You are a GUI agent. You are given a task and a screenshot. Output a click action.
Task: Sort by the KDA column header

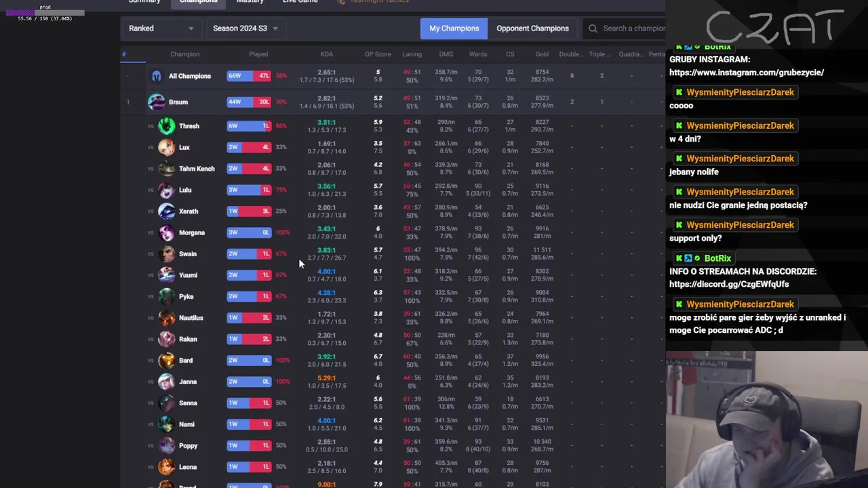[x=327, y=54]
